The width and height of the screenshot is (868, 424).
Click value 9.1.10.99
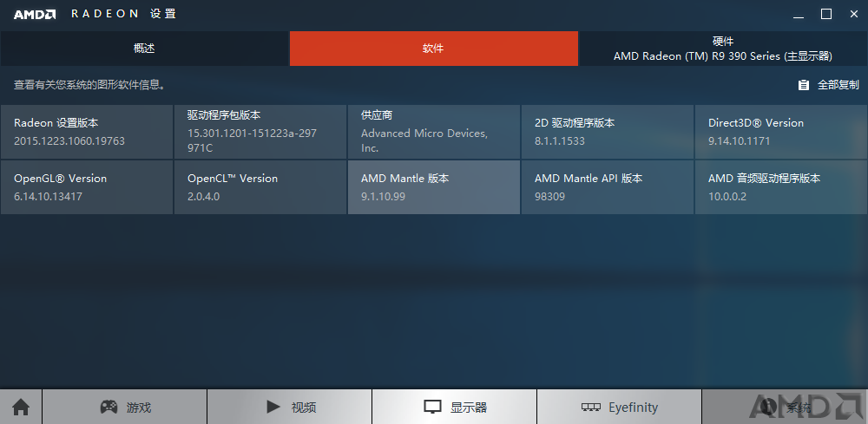[x=383, y=196]
